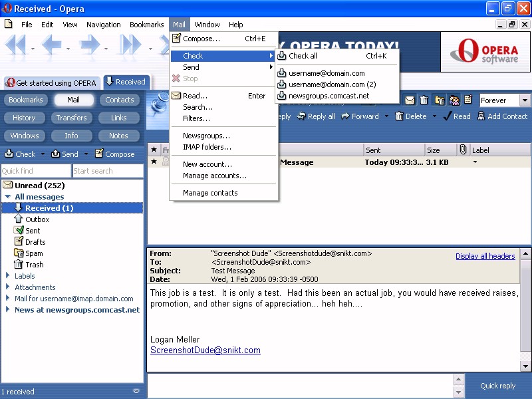
Task: Choose IMAP folders... in the Mail menu
Action: tap(224, 147)
